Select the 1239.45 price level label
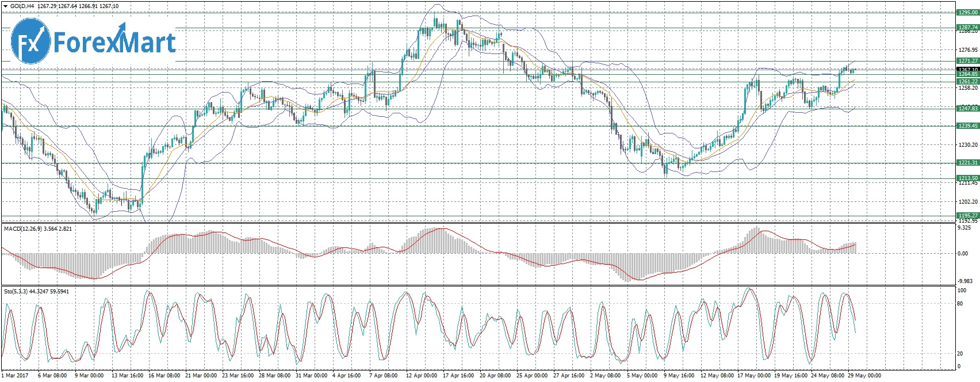980x382 pixels. tap(967, 125)
